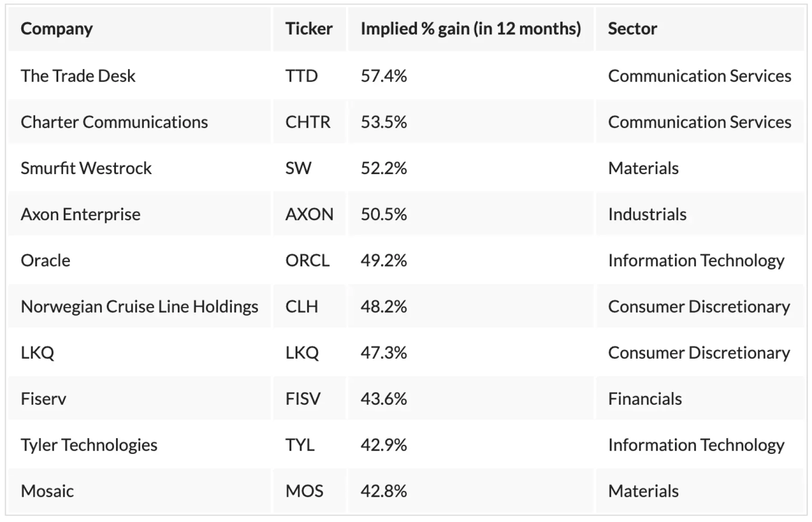Screen dimensions: 812x522
Task: Click the Industrials sector cell
Action: (x=647, y=214)
